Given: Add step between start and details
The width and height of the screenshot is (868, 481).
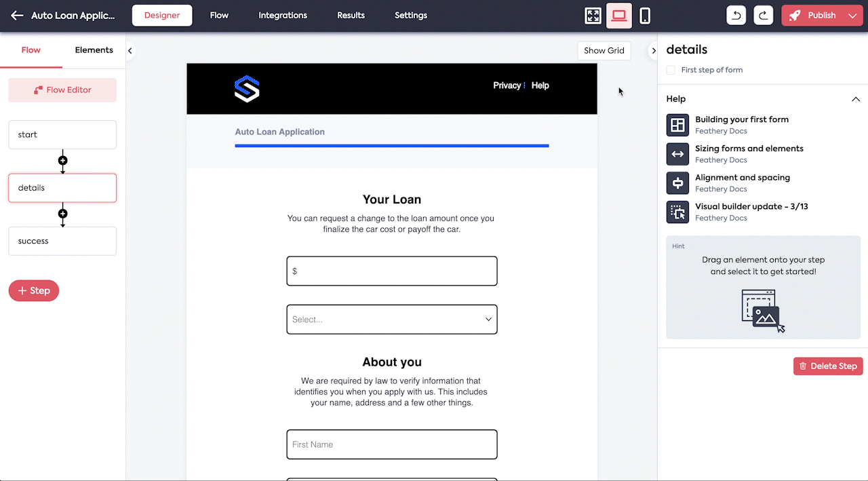Looking at the screenshot, I should tap(62, 161).
